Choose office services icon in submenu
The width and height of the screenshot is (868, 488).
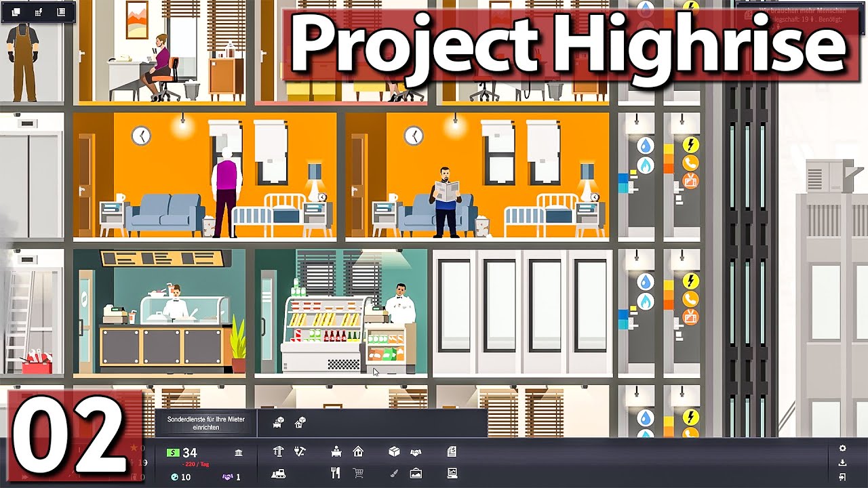click(278, 423)
